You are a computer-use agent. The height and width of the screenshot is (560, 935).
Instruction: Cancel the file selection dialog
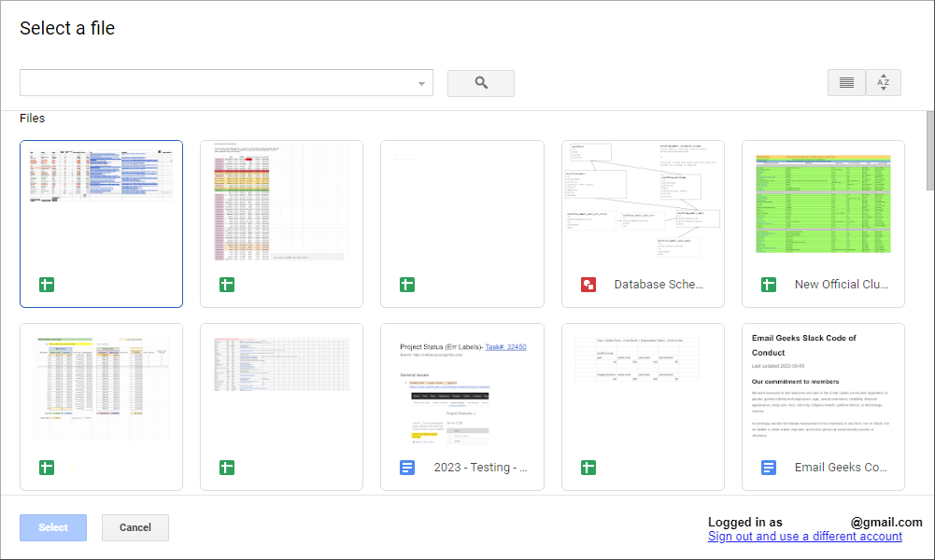pos(135,527)
